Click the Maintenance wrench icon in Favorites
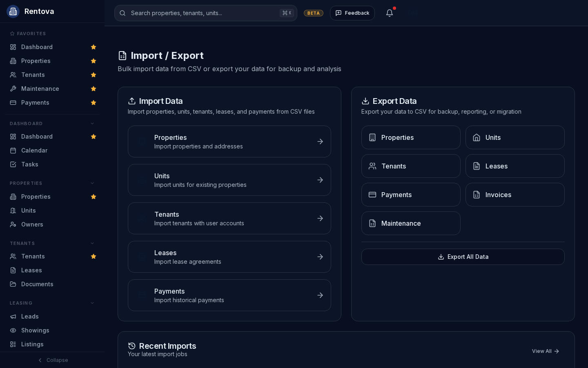Image resolution: width=588 pixels, height=368 pixels. pyautogui.click(x=13, y=89)
